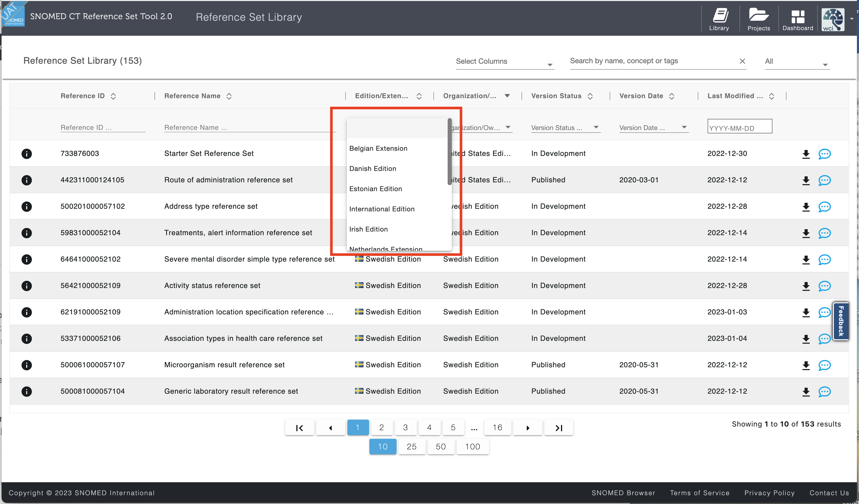Sort by Last Modified column
The width and height of the screenshot is (859, 504).
(x=772, y=96)
